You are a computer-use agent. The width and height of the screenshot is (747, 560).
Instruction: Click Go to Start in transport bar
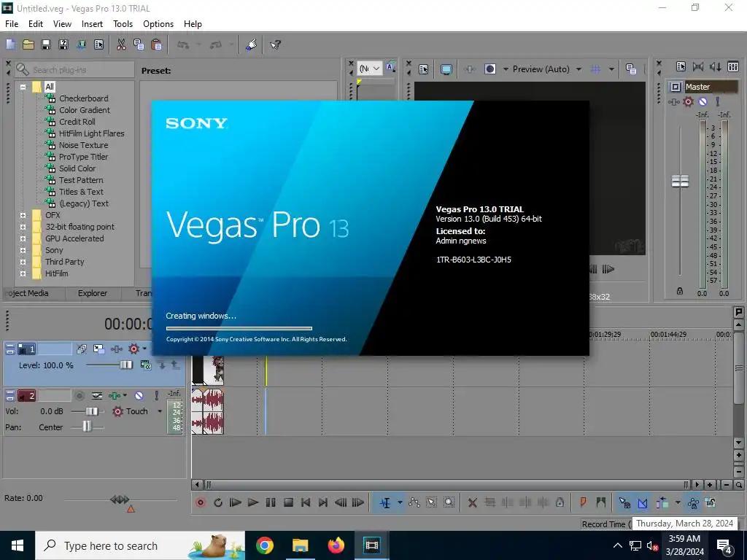point(306,502)
